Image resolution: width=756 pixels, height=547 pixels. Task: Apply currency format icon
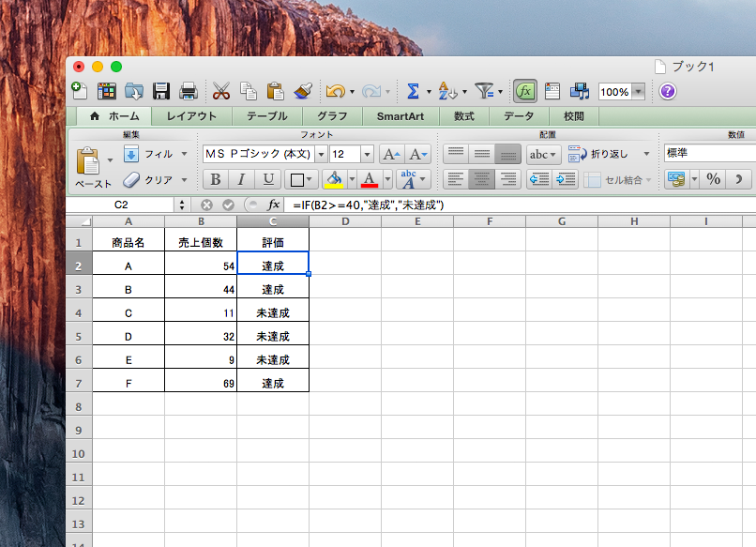[x=677, y=179]
